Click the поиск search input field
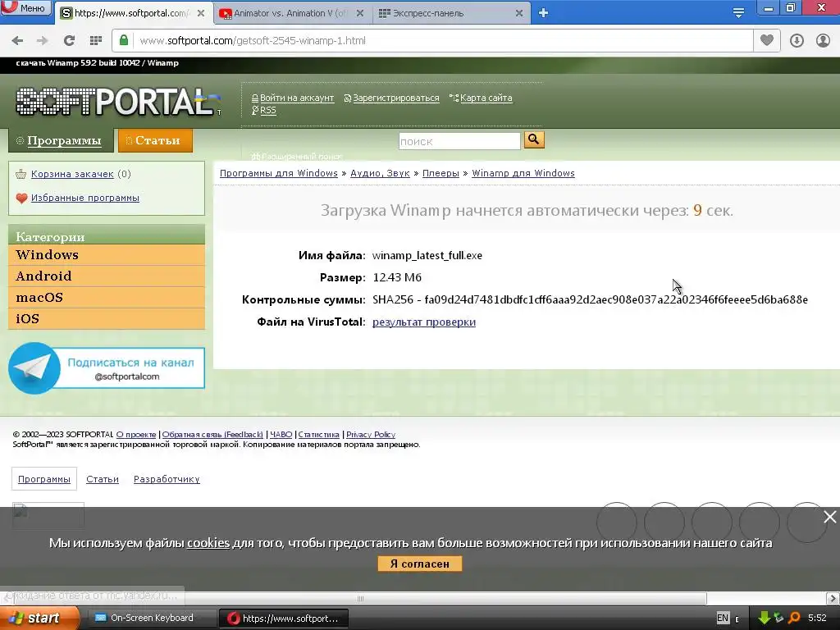This screenshot has height=630, width=840. coord(459,141)
